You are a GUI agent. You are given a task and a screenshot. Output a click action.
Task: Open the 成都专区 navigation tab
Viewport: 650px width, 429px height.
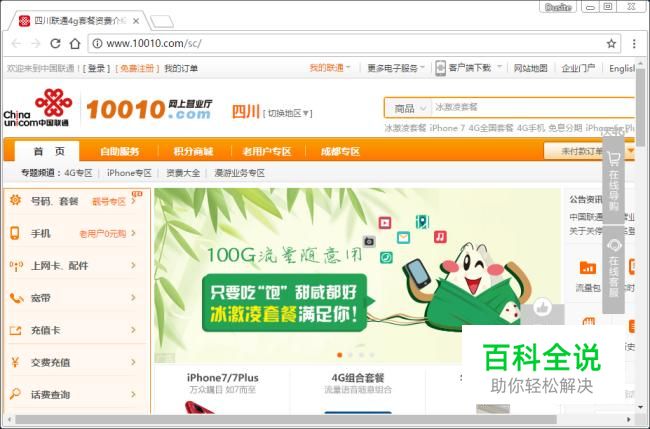pyautogui.click(x=340, y=151)
